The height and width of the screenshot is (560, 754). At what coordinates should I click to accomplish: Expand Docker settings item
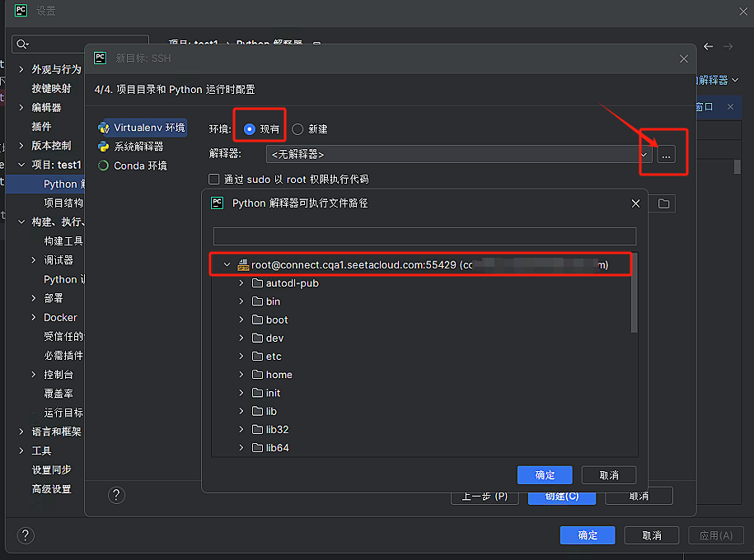pyautogui.click(x=34, y=317)
